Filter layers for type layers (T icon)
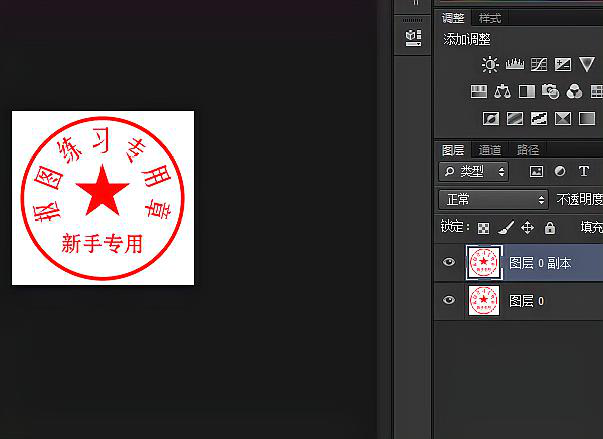 (584, 171)
